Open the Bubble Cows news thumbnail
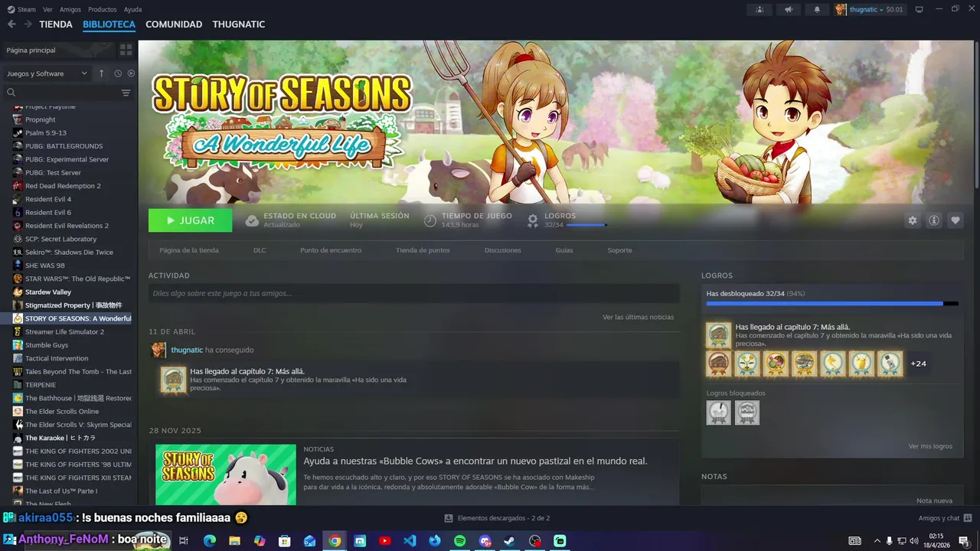The width and height of the screenshot is (980, 551). [x=226, y=474]
